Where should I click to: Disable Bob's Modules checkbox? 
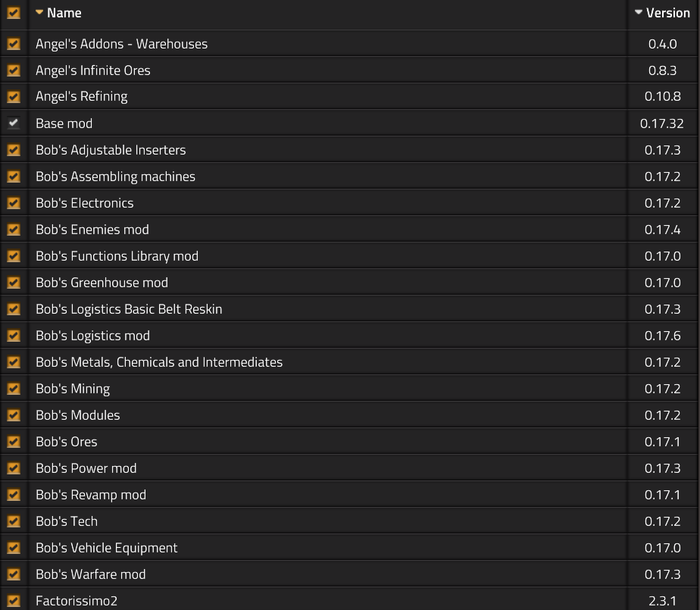pos(14,415)
